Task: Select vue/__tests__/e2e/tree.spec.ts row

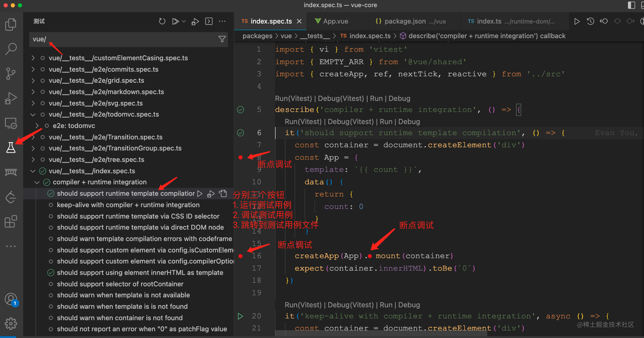Action: coord(129,160)
